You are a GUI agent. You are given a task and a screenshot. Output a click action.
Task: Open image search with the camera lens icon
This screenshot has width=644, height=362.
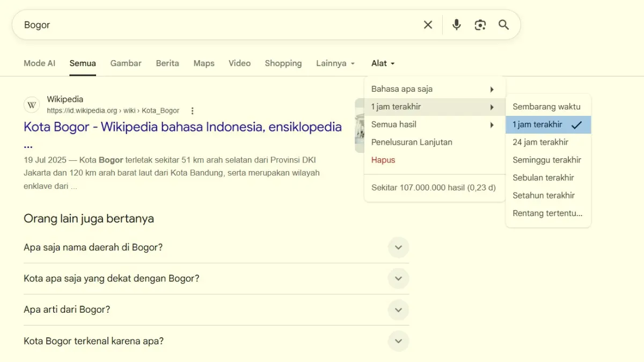click(x=480, y=25)
